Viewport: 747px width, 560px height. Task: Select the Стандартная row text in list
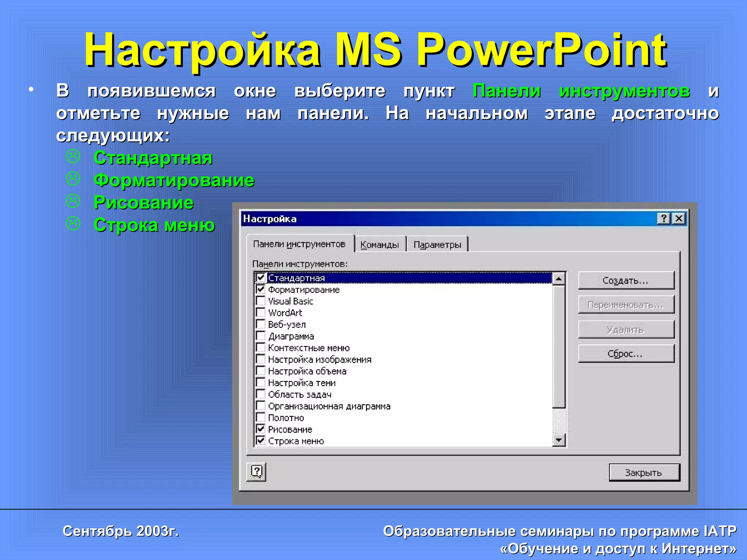click(x=296, y=278)
